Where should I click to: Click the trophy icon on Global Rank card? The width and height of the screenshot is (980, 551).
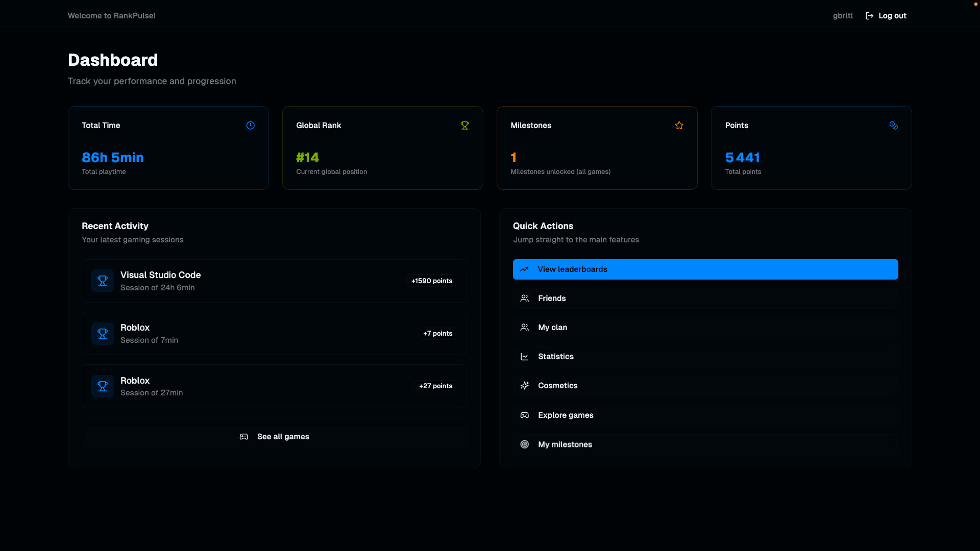[464, 126]
